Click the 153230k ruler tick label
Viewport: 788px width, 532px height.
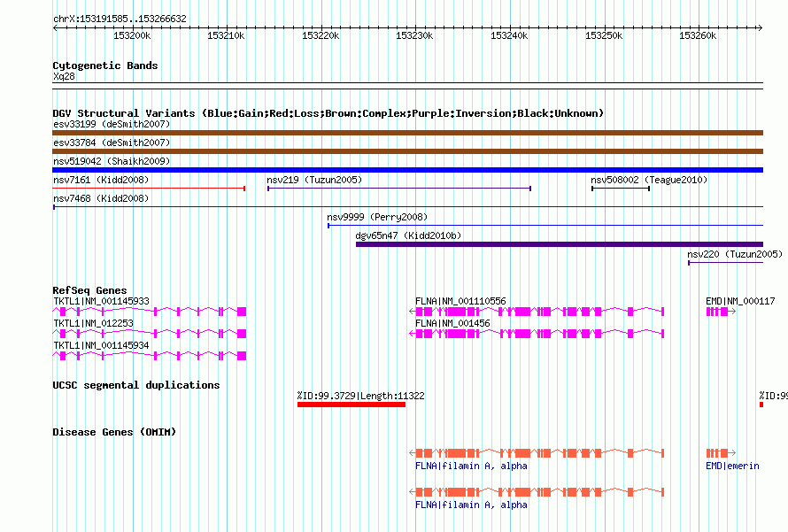coord(414,35)
